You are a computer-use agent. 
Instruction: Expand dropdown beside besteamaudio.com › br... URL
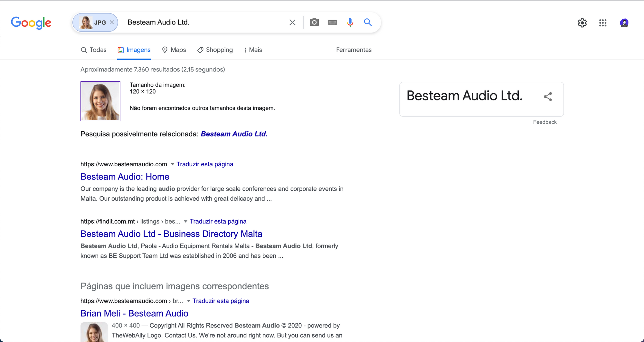tap(189, 301)
